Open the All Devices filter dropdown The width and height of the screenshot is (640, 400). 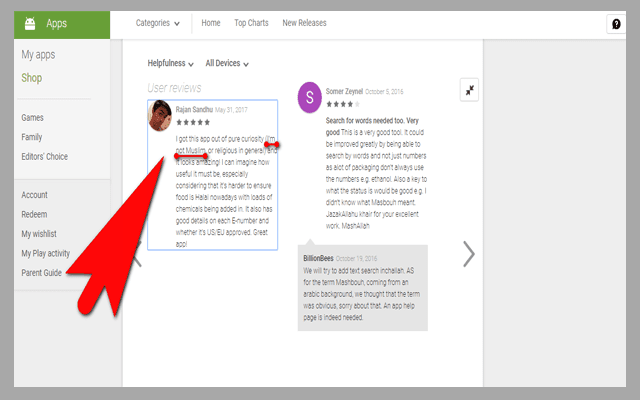227,63
